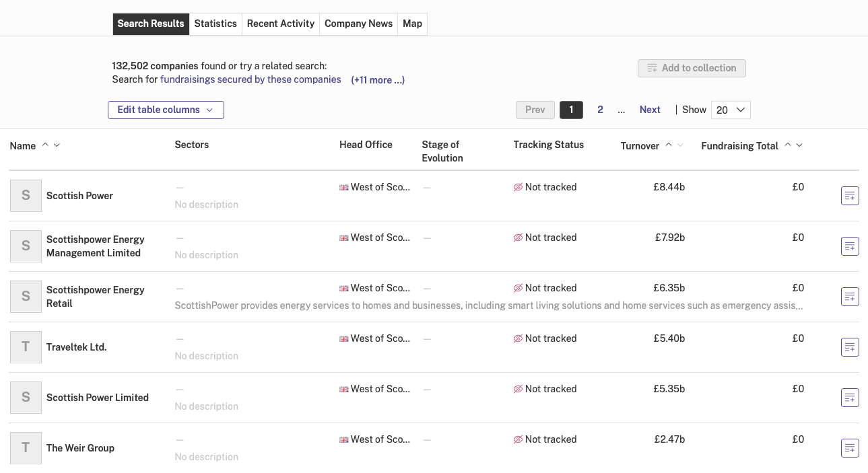This screenshot has width=868, height=473.
Task: Open The Weir Group company
Action: click(80, 448)
